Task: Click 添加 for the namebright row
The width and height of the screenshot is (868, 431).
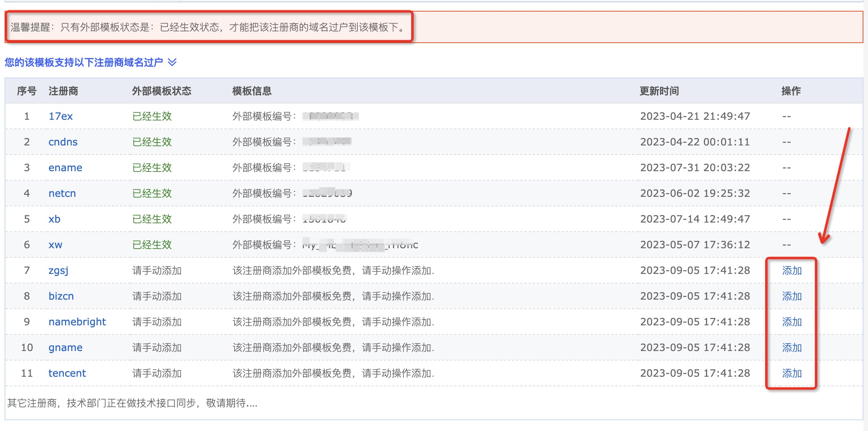Action: point(792,322)
